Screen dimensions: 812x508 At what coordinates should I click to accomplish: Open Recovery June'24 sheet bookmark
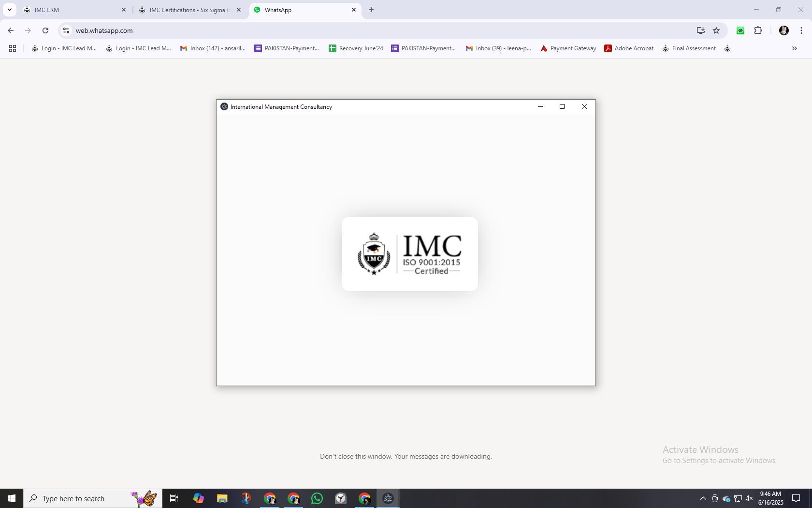(x=356, y=48)
